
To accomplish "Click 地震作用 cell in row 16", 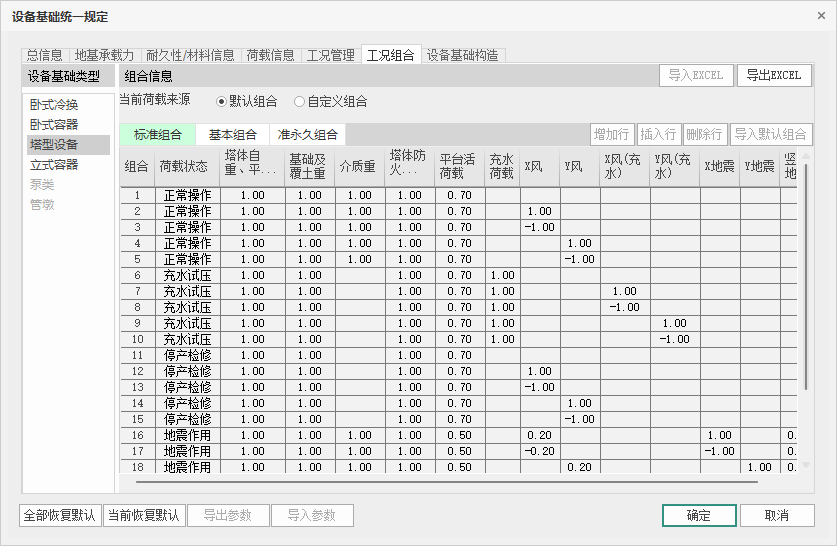I will click(187, 436).
